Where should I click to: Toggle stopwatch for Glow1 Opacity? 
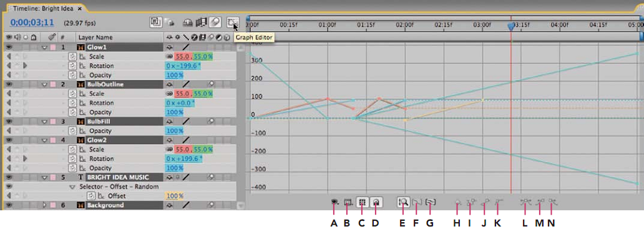click(x=72, y=75)
